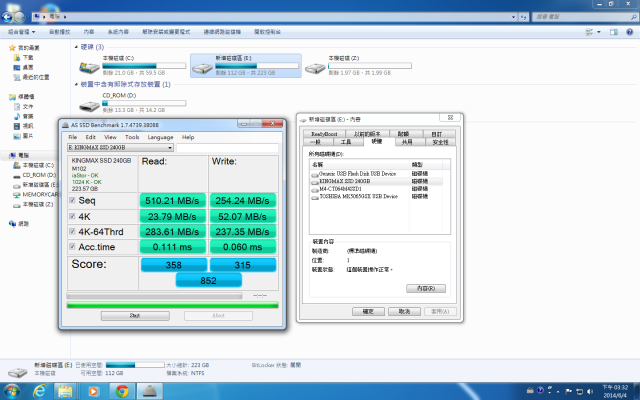Go back with Explorer's Back arrow
This screenshot has width=640, height=400.
coord(7,17)
